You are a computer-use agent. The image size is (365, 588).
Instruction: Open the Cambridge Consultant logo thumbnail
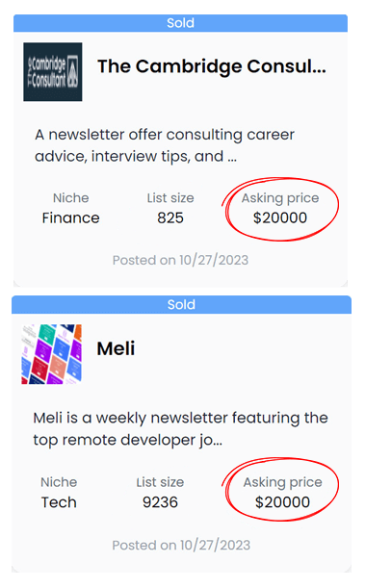tap(53, 71)
